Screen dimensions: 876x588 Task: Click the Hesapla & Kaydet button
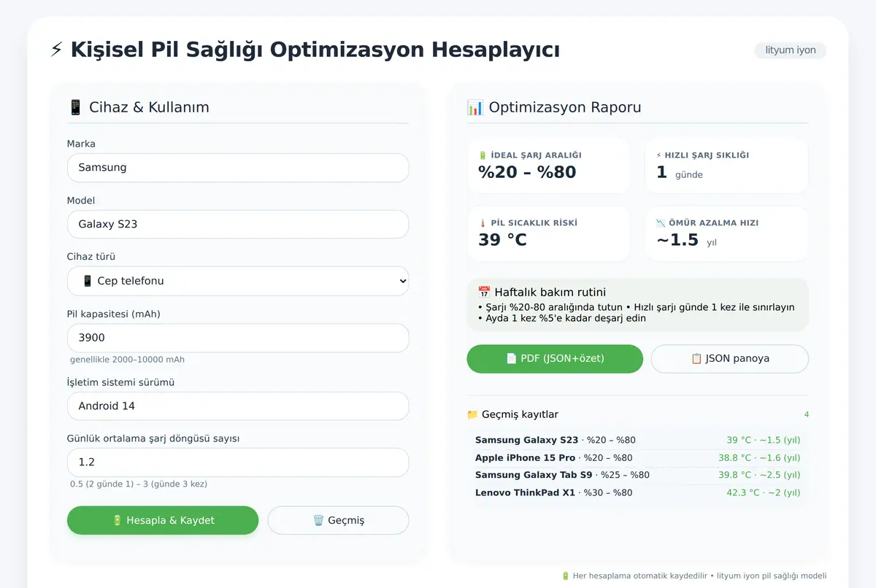coord(163,520)
